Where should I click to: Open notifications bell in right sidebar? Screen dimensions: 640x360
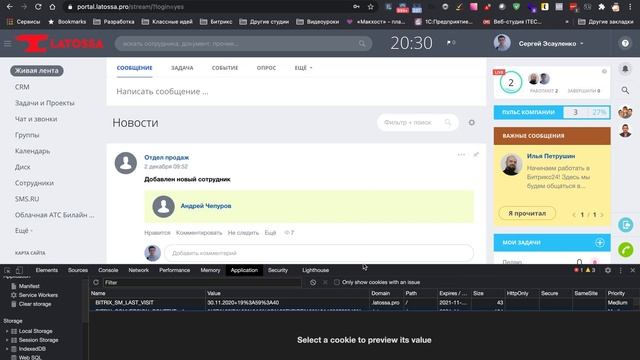625,69
